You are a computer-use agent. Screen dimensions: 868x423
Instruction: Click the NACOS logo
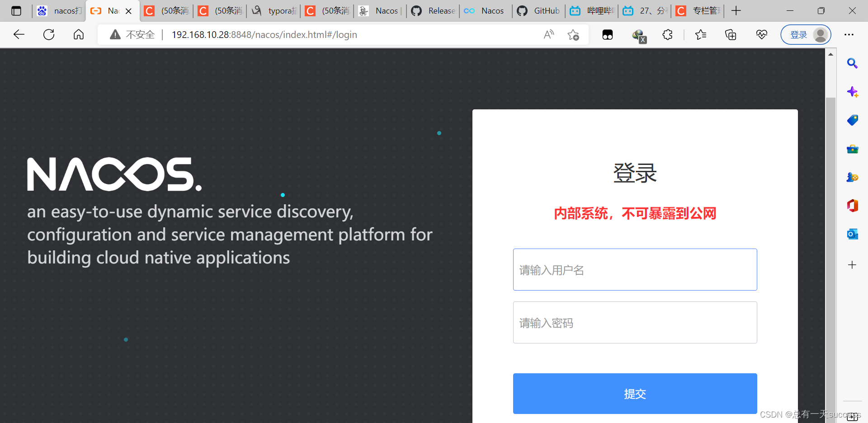pos(114,174)
